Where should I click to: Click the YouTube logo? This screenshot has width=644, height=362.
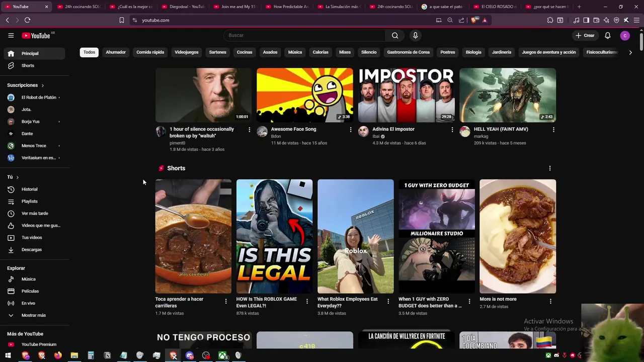click(36, 35)
